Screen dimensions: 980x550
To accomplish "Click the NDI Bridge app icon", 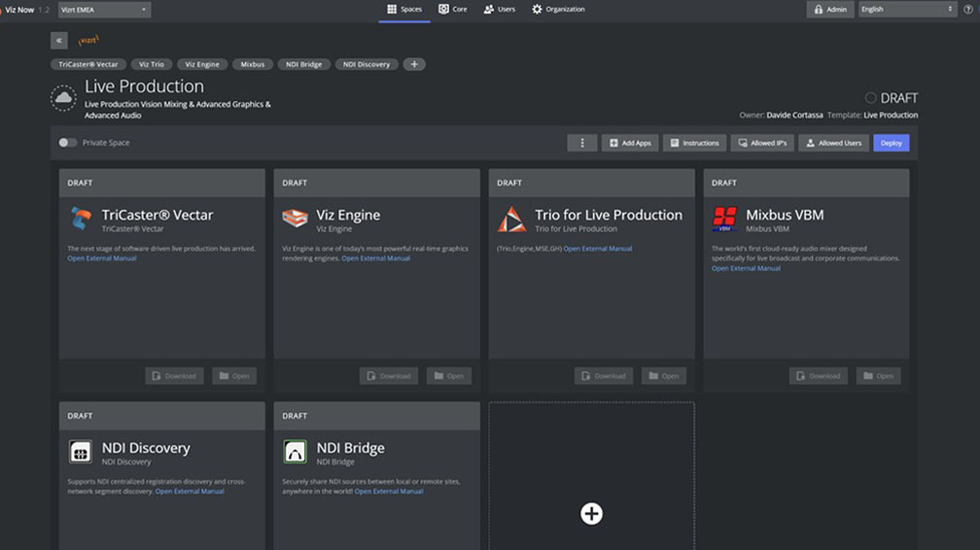I will point(295,452).
